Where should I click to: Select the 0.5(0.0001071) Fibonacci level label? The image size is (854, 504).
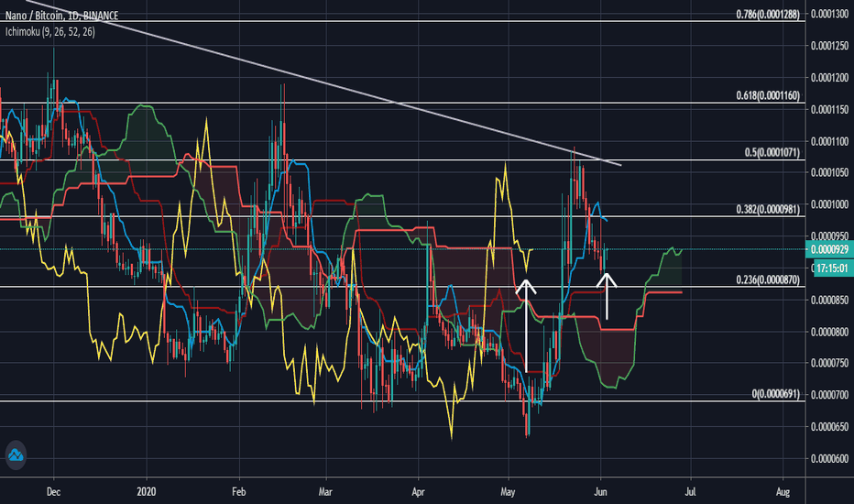[772, 152]
